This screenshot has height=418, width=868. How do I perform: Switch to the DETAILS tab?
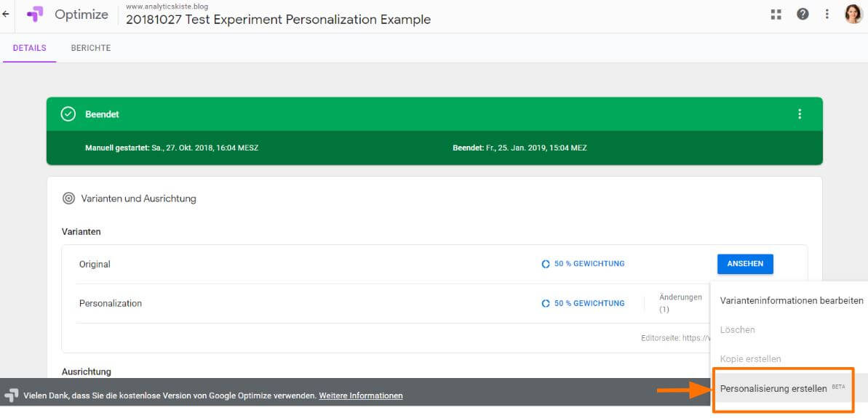pyautogui.click(x=29, y=48)
